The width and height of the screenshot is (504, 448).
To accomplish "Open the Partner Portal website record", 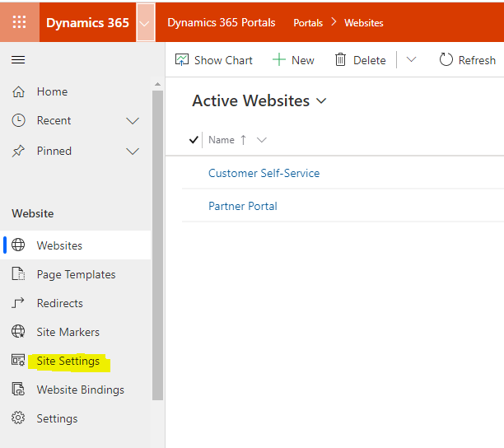I will [243, 206].
